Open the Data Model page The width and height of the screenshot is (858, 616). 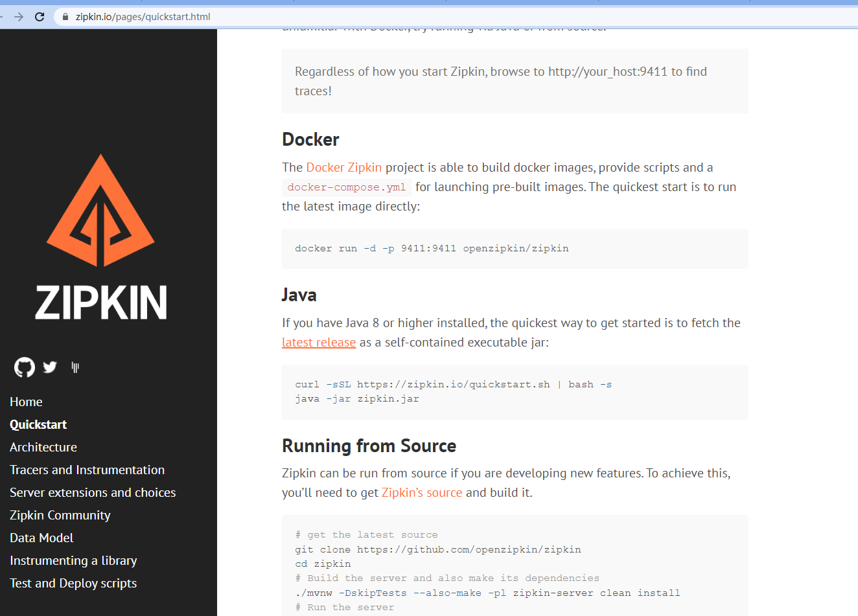point(41,538)
